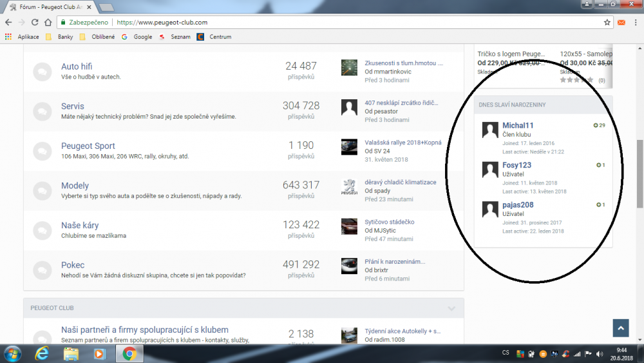
Task: Open the 'Přání k narozeninám' topic
Action: [395, 262]
